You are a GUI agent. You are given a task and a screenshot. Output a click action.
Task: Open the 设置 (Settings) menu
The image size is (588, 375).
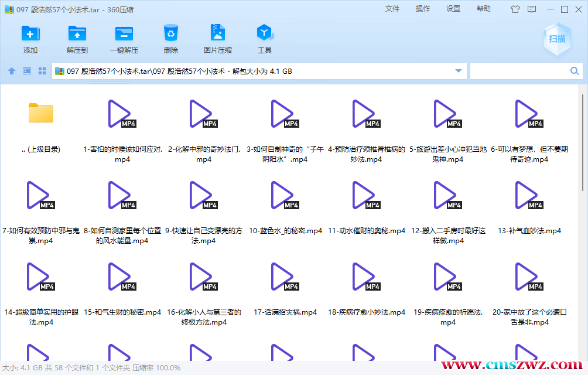pyautogui.click(x=453, y=9)
